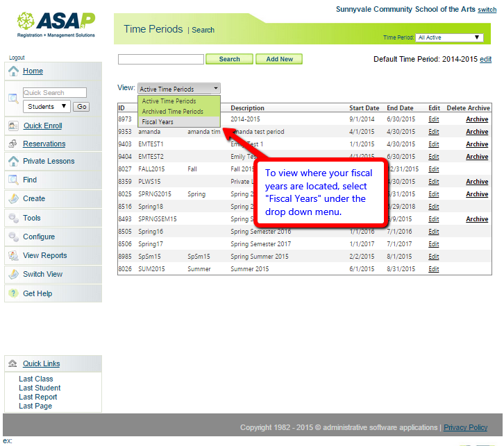Archive the amanda time period row
This screenshot has height=446, width=504.
pyautogui.click(x=477, y=132)
